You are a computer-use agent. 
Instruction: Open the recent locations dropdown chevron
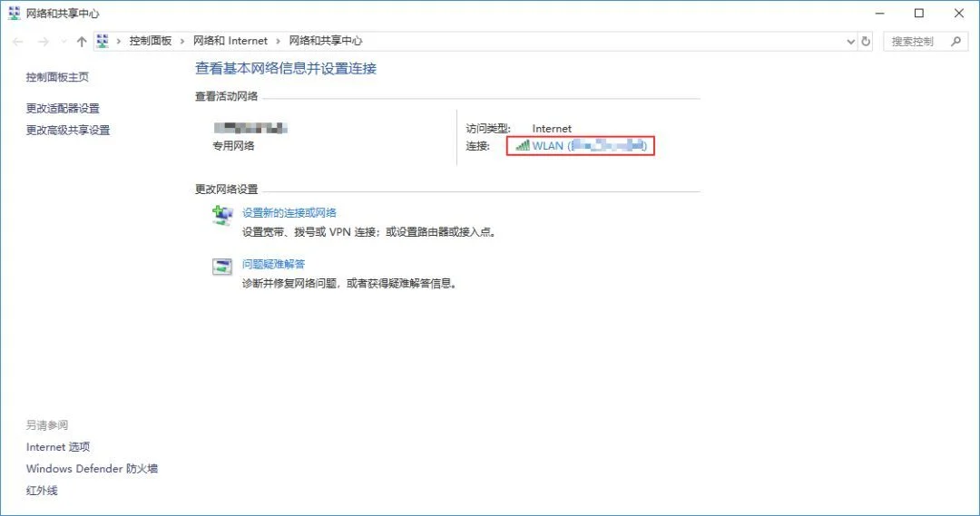point(63,42)
